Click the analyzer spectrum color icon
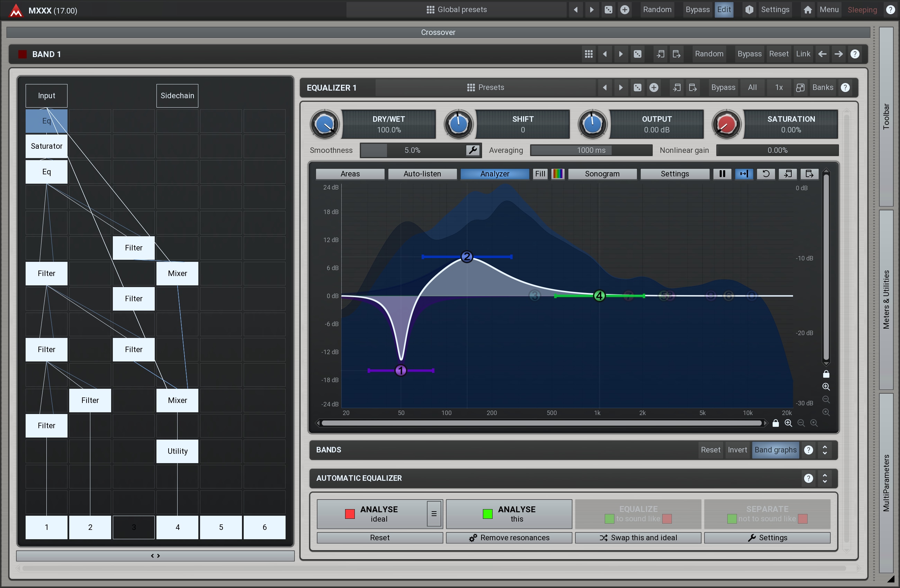900x588 pixels. pyautogui.click(x=558, y=174)
